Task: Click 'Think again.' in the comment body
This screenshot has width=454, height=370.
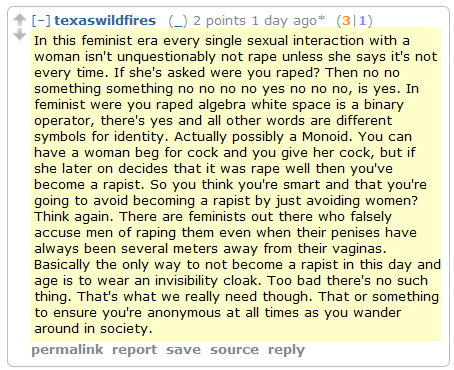Action: point(74,217)
